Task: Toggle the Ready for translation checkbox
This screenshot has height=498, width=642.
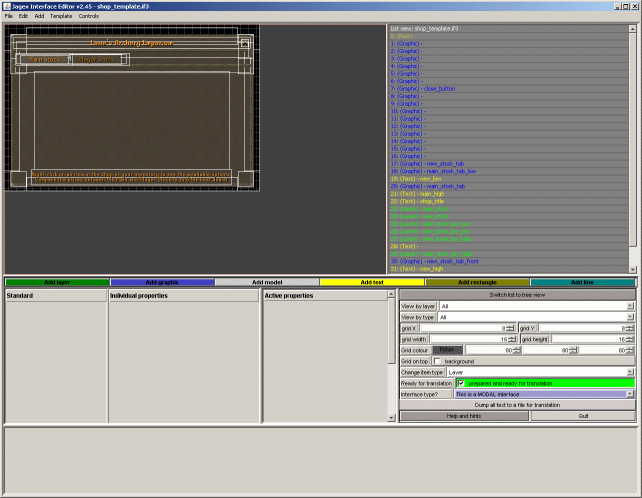Action: pos(461,383)
